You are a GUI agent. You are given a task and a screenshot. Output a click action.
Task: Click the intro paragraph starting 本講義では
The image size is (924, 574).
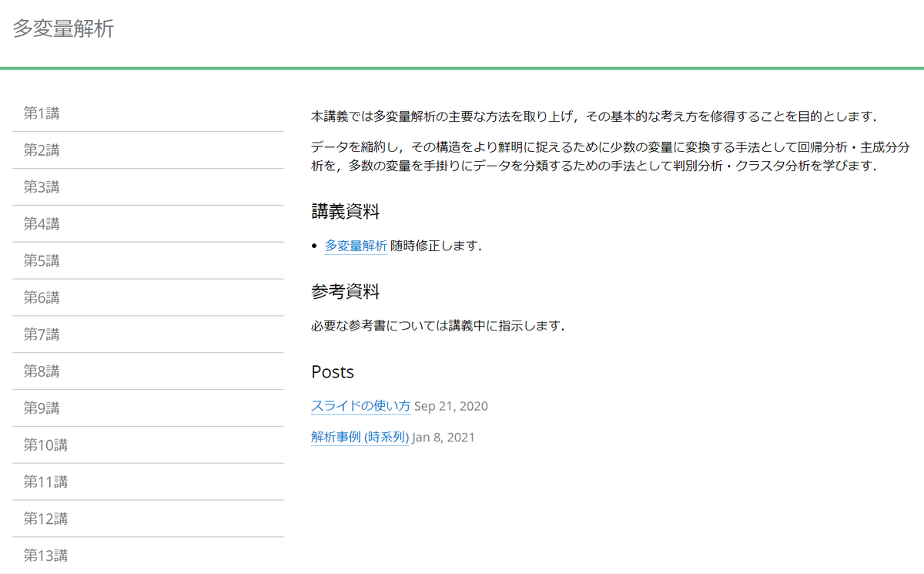pyautogui.click(x=594, y=117)
